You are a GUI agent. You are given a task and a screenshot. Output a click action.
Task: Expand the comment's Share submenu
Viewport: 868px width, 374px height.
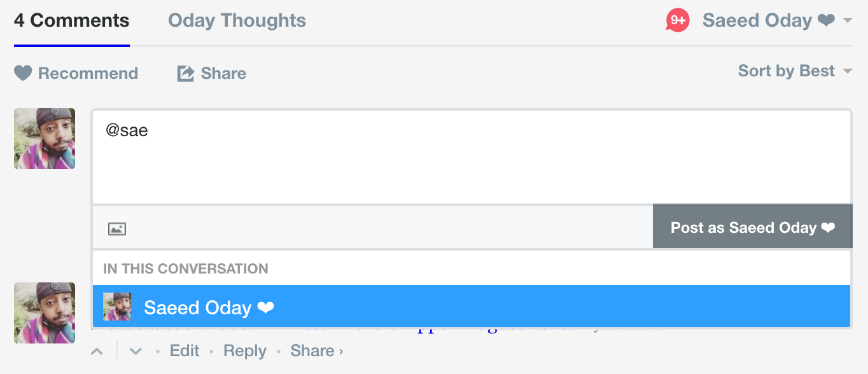[317, 350]
